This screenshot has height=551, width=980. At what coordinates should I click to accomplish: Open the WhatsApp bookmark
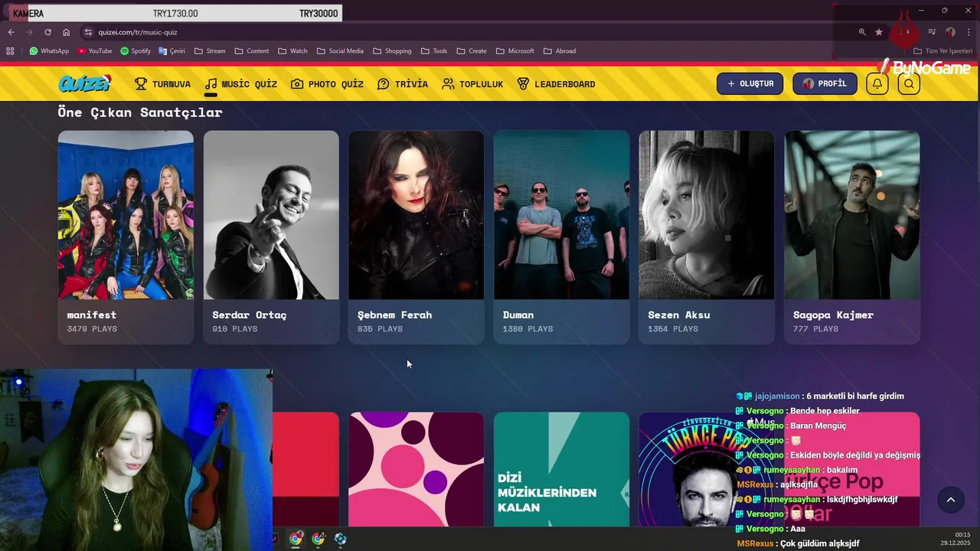pyautogui.click(x=49, y=51)
